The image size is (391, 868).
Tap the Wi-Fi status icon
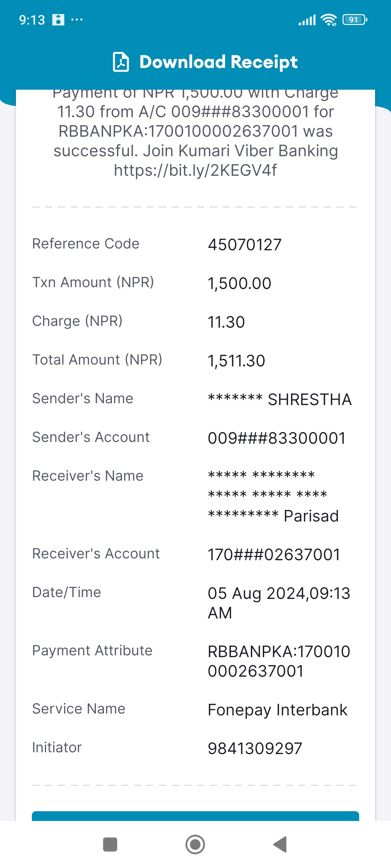[x=329, y=20]
